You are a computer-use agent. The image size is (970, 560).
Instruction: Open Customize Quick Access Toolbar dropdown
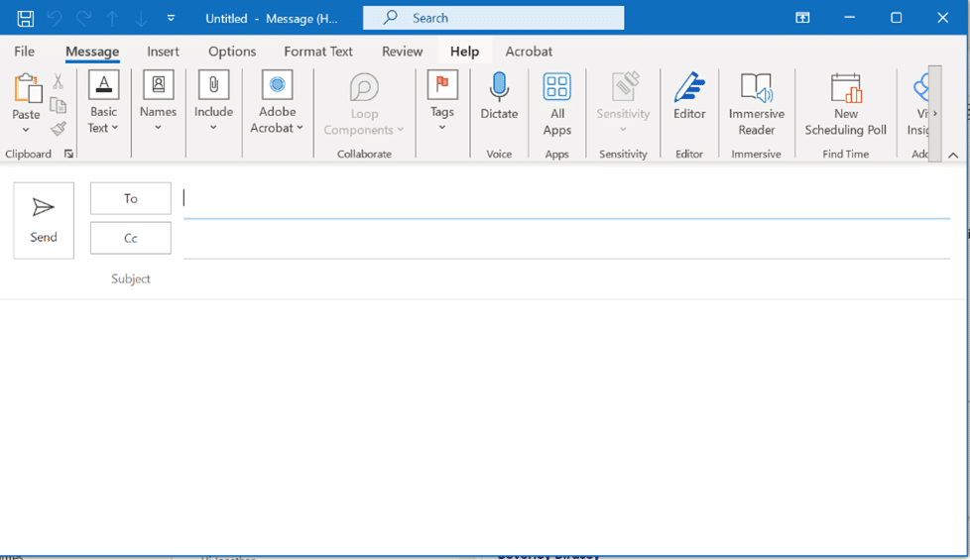click(171, 19)
